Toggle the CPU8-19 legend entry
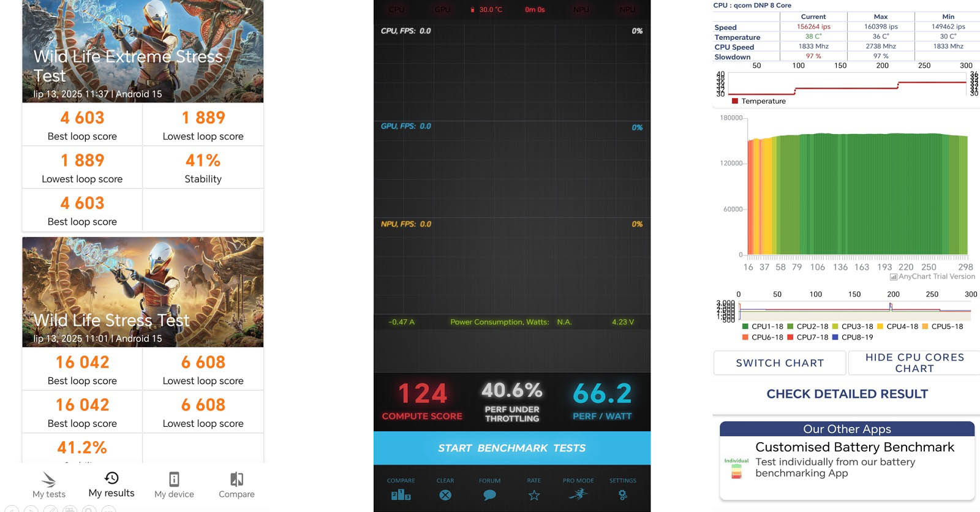Image resolution: width=980 pixels, height=512 pixels. [x=853, y=337]
